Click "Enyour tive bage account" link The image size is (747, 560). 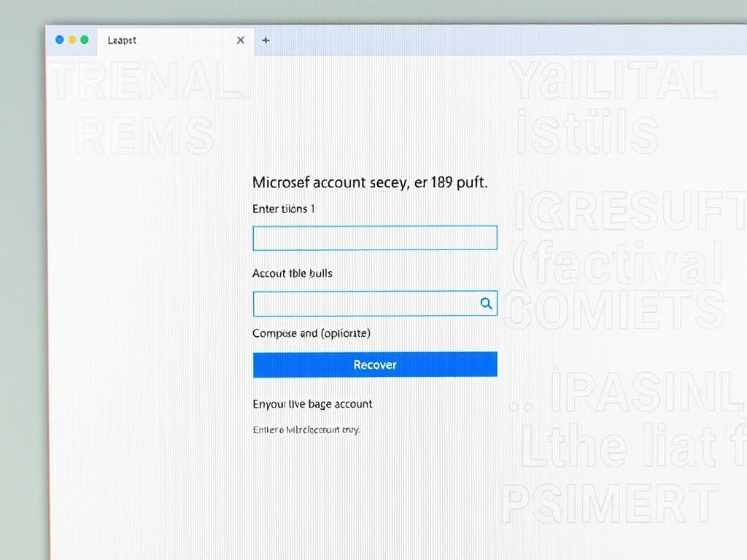tap(312, 404)
